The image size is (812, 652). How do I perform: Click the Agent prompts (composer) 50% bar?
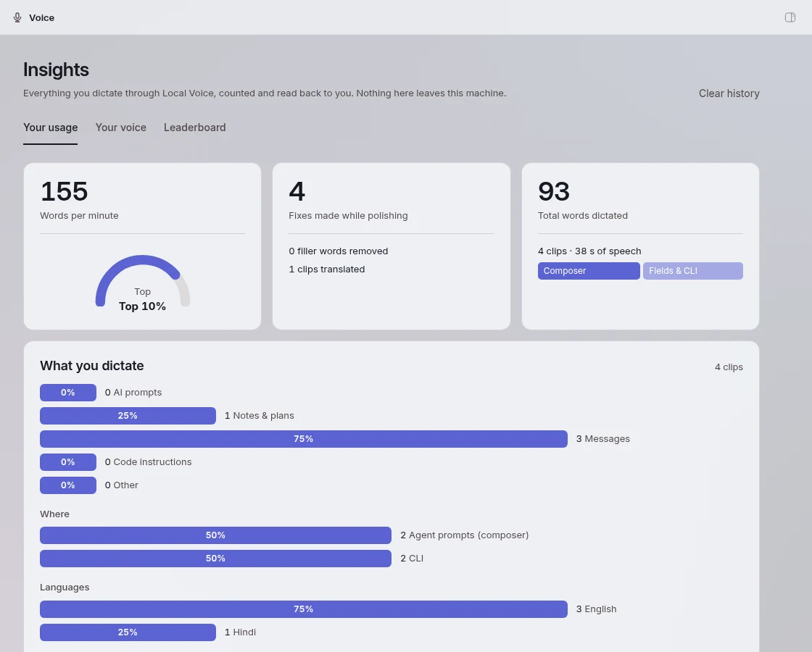point(215,535)
